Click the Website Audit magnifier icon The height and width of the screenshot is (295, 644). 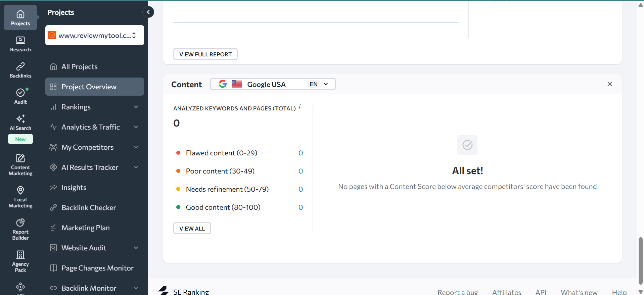pyautogui.click(x=53, y=248)
